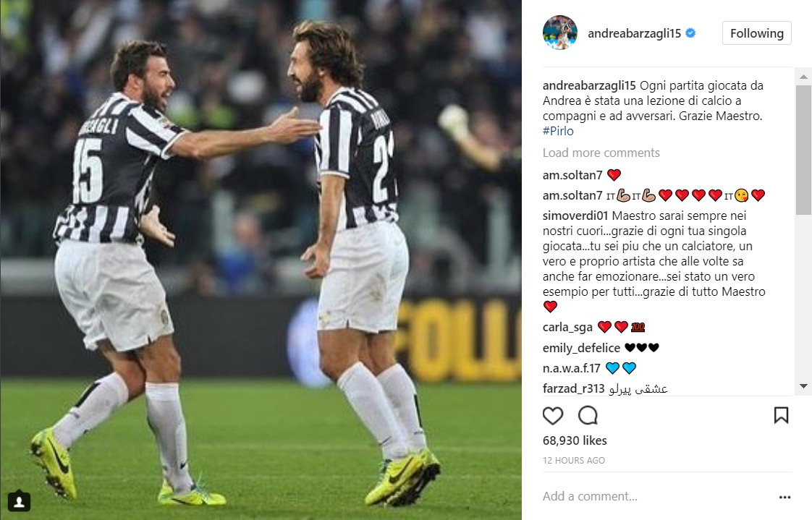Click the comments scrollbar up arrow
This screenshot has height=520, width=812.
[x=803, y=77]
